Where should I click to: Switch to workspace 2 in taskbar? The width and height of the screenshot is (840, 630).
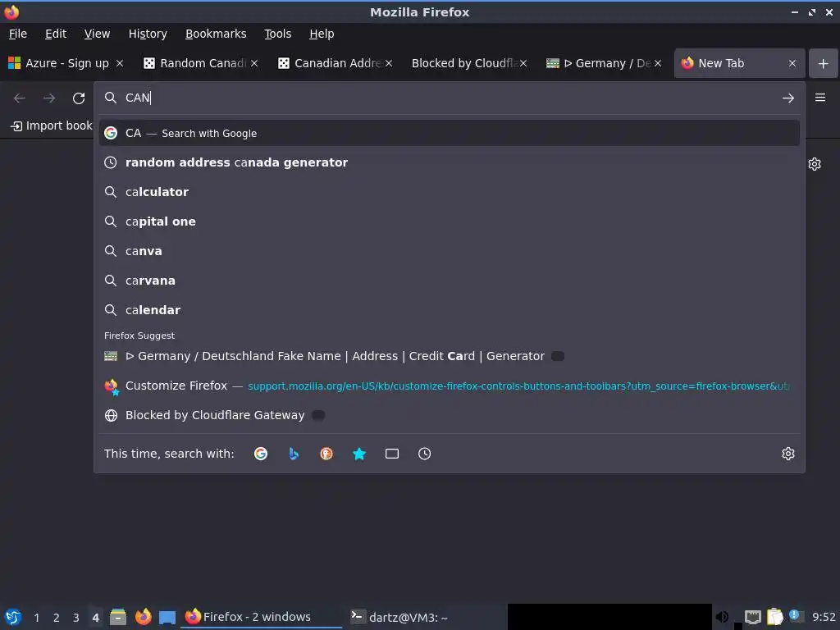(x=57, y=618)
